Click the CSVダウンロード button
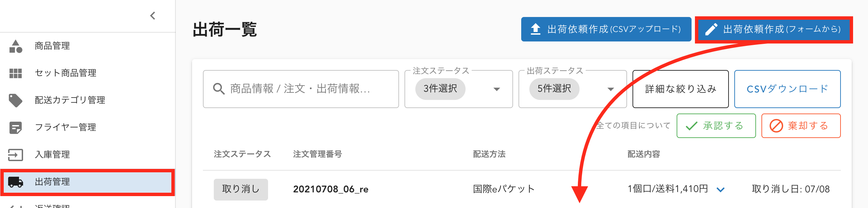Screen dimensions: 868x208 tap(787, 89)
